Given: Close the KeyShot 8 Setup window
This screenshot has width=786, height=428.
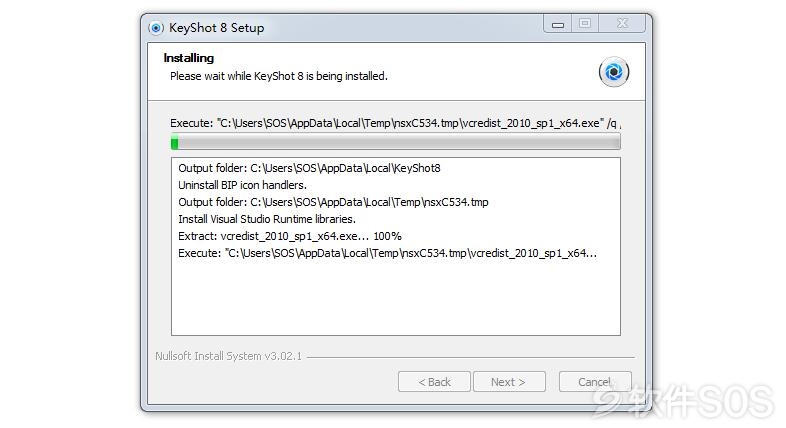Looking at the screenshot, I should 622,24.
